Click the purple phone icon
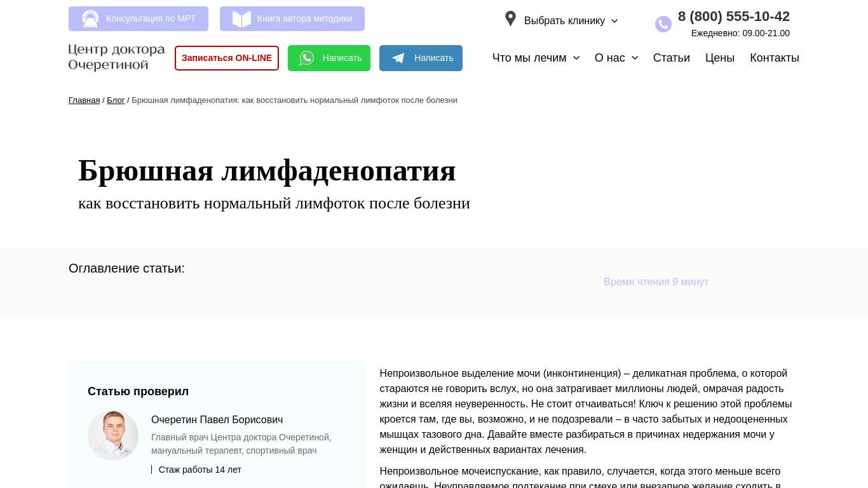868x488 pixels. (663, 24)
